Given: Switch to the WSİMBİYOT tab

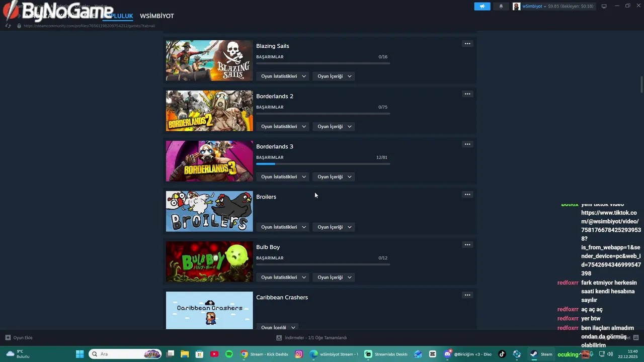Looking at the screenshot, I should coord(157,16).
